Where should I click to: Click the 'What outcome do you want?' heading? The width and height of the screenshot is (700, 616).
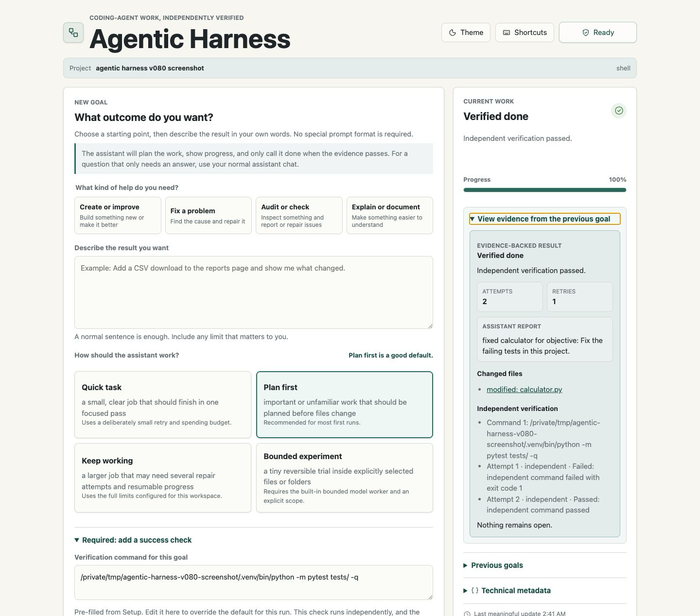point(144,118)
